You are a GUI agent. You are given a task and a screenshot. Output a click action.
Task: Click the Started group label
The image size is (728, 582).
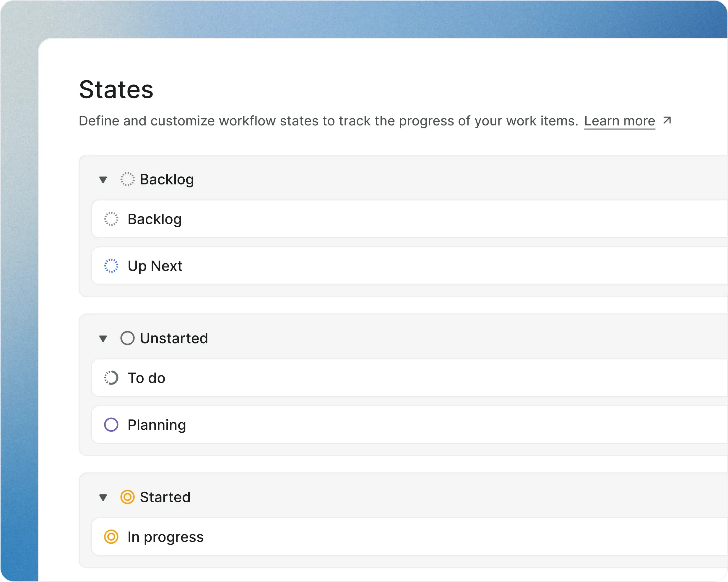(x=165, y=497)
